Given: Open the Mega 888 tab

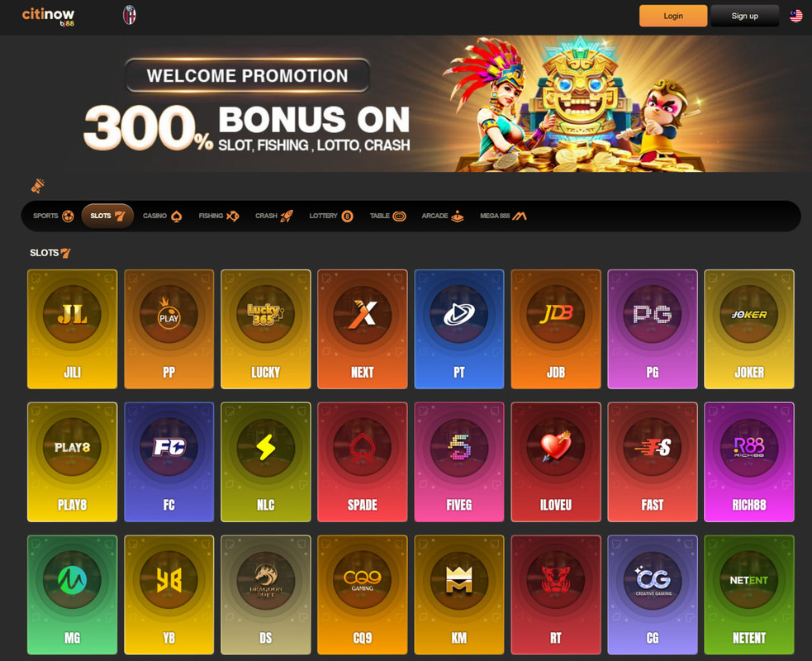Looking at the screenshot, I should click(503, 216).
